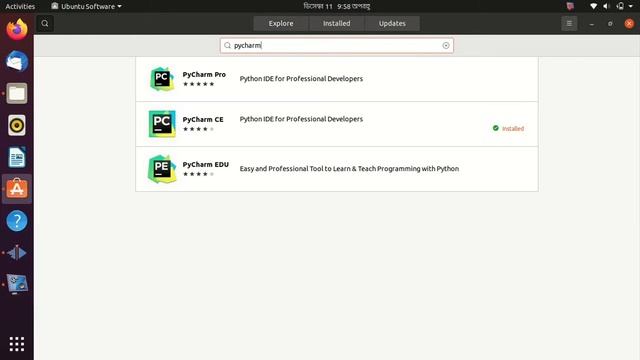Open the power indicator in the top bar
The height and width of the screenshot is (360, 640).
coord(620,6)
